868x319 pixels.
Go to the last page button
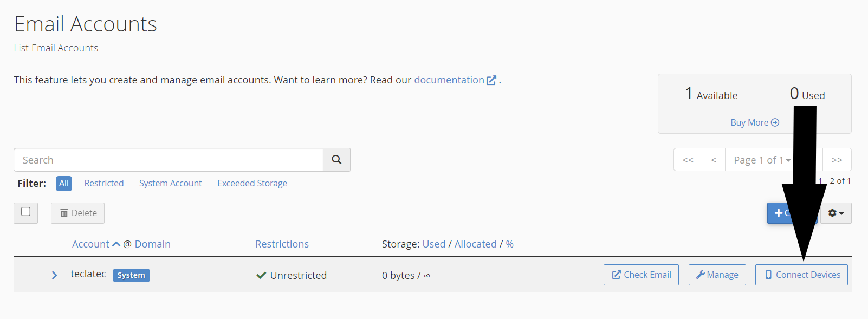click(837, 160)
